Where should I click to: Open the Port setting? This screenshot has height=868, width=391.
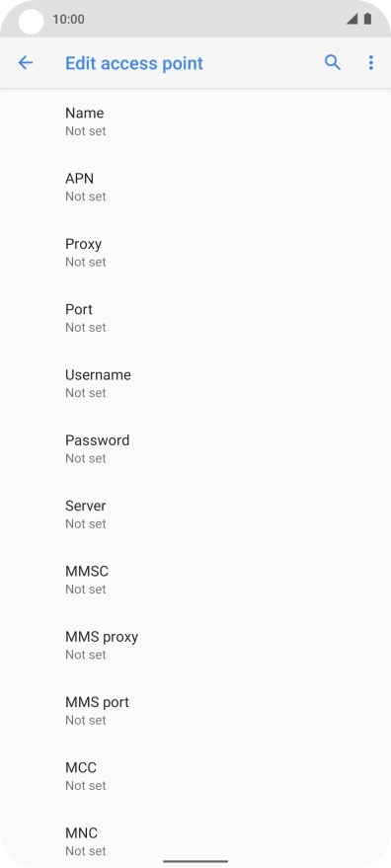(195, 317)
